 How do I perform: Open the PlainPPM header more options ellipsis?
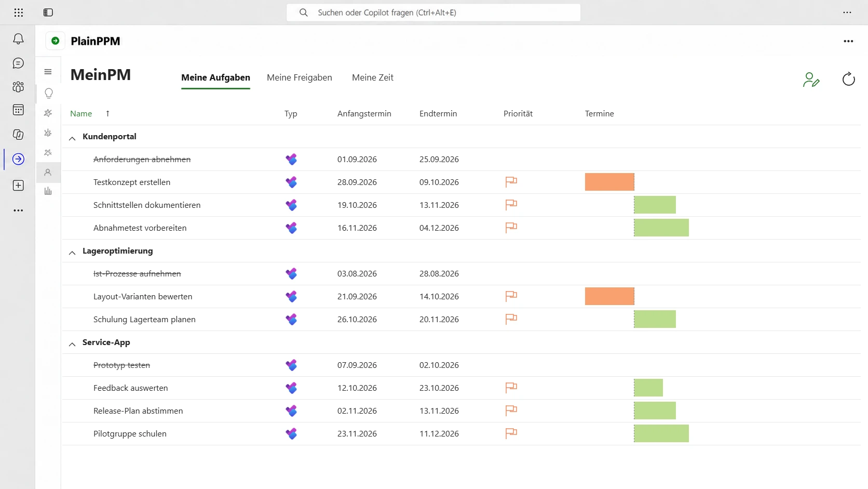click(x=848, y=41)
